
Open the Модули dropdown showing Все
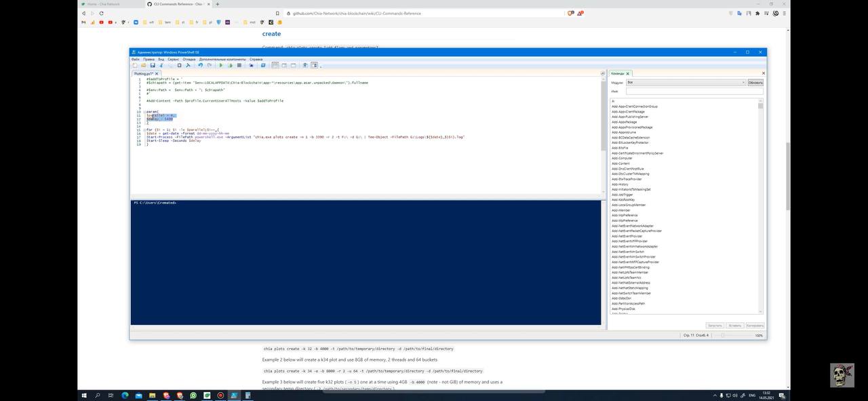coord(686,82)
